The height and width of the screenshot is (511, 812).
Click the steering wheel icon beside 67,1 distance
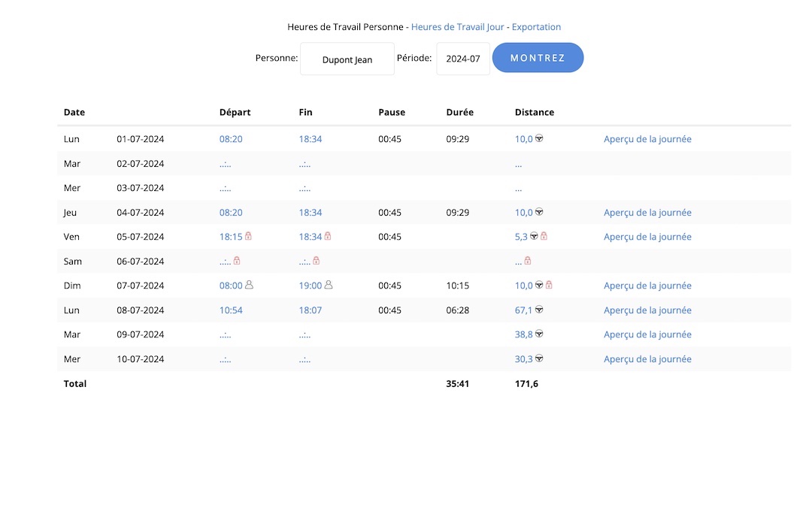click(539, 310)
